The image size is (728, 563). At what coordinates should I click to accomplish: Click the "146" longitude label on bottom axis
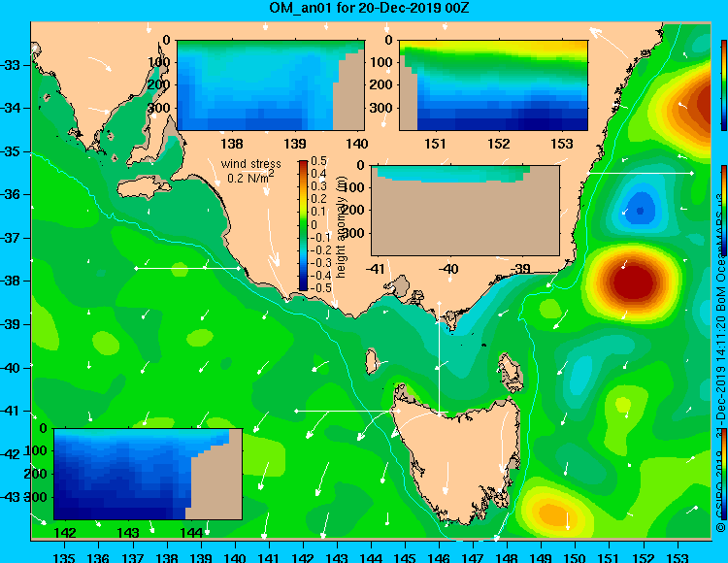(x=439, y=557)
